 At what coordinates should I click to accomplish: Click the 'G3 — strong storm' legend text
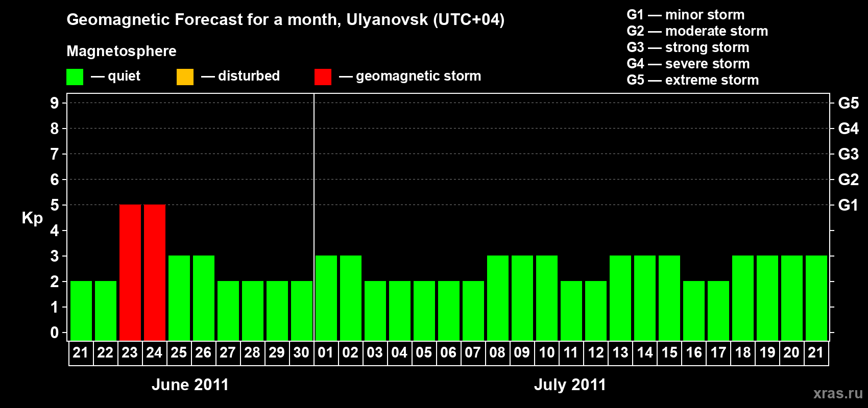pyautogui.click(x=688, y=47)
